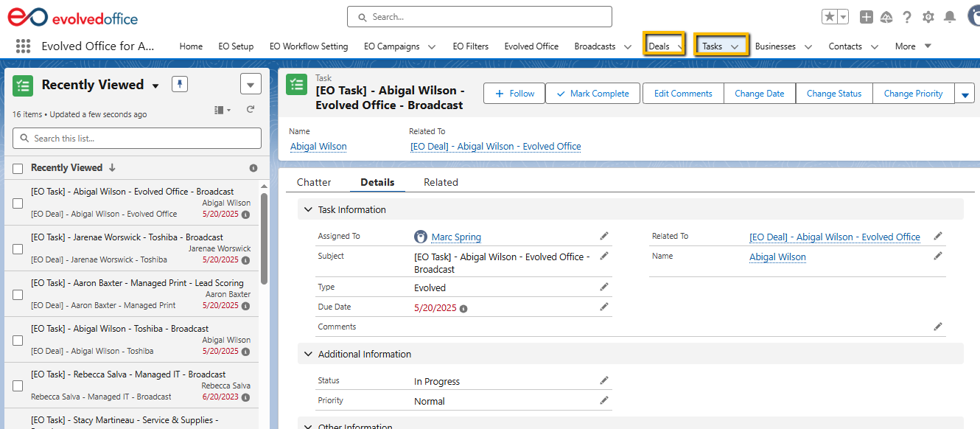
Task: Pin the Recently Viewed list
Action: 180,84
